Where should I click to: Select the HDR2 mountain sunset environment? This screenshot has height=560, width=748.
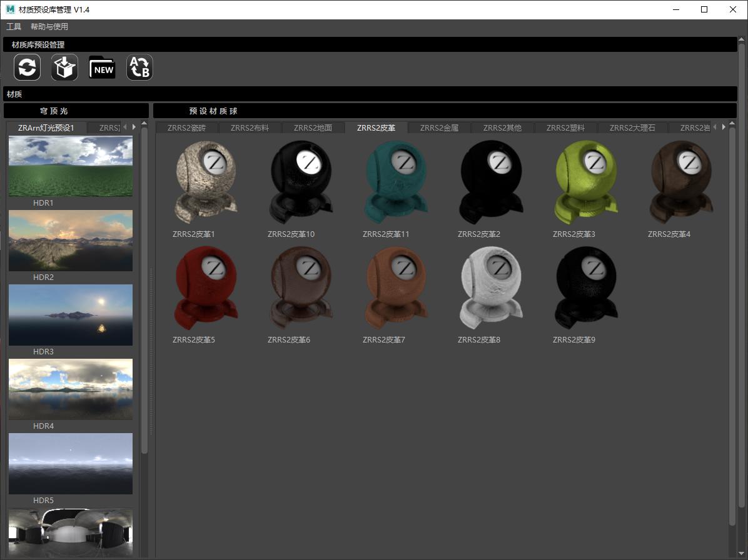pos(71,241)
